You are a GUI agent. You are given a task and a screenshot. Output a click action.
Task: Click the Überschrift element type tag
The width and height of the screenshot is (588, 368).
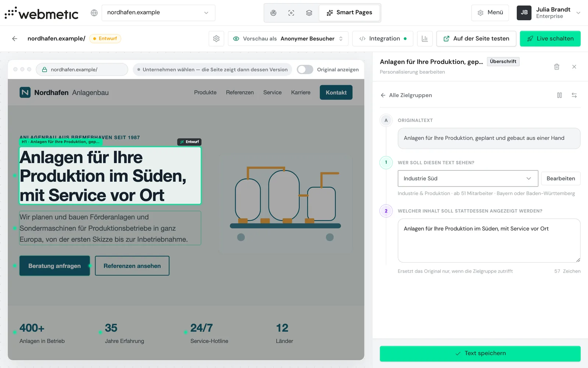503,61
